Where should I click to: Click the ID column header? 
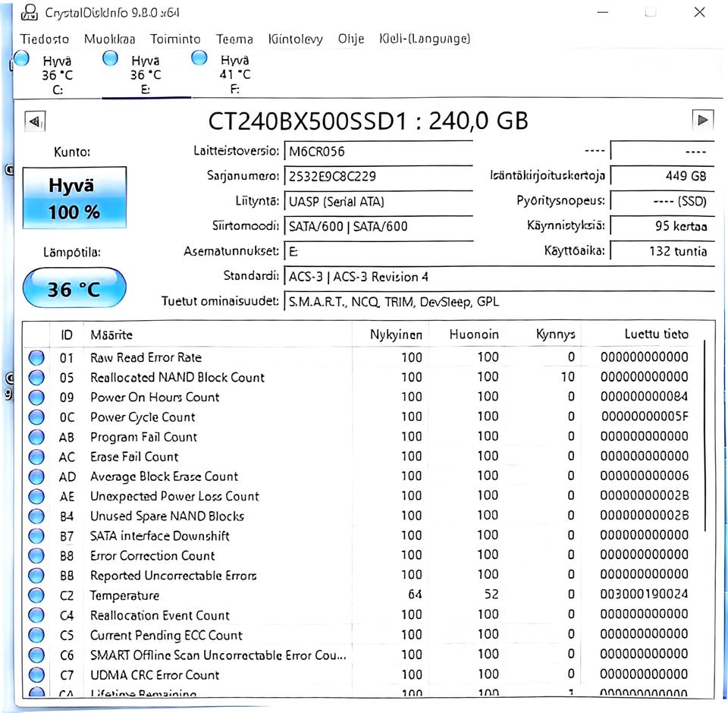click(67, 335)
